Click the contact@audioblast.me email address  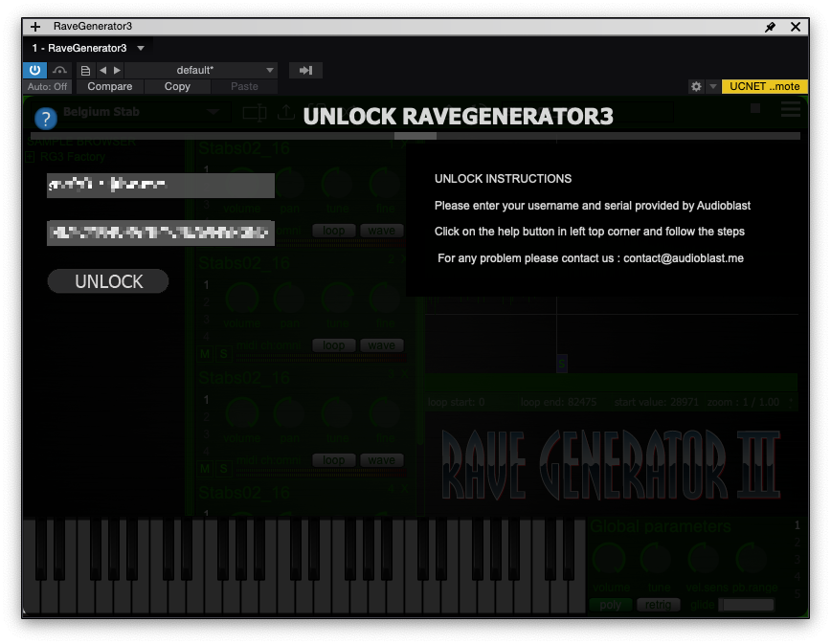point(684,258)
